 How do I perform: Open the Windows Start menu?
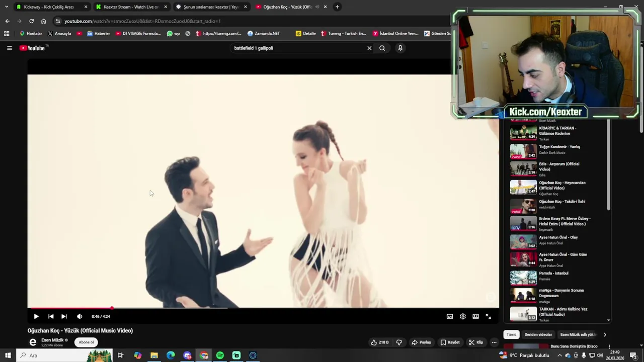pyautogui.click(x=8, y=355)
